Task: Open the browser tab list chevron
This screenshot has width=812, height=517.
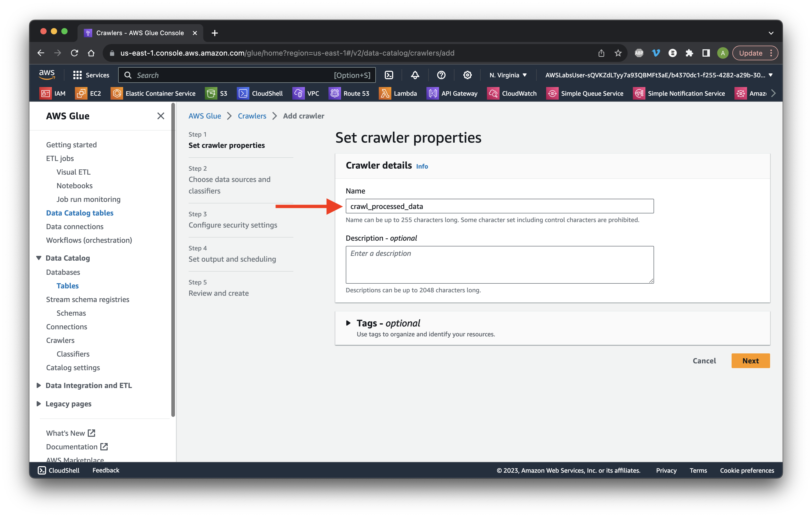Action: point(771,33)
